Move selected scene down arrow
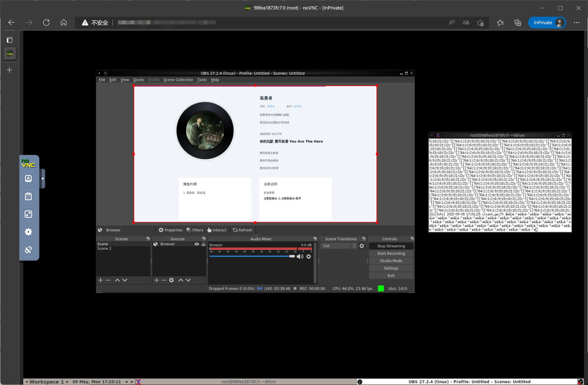 coord(125,280)
